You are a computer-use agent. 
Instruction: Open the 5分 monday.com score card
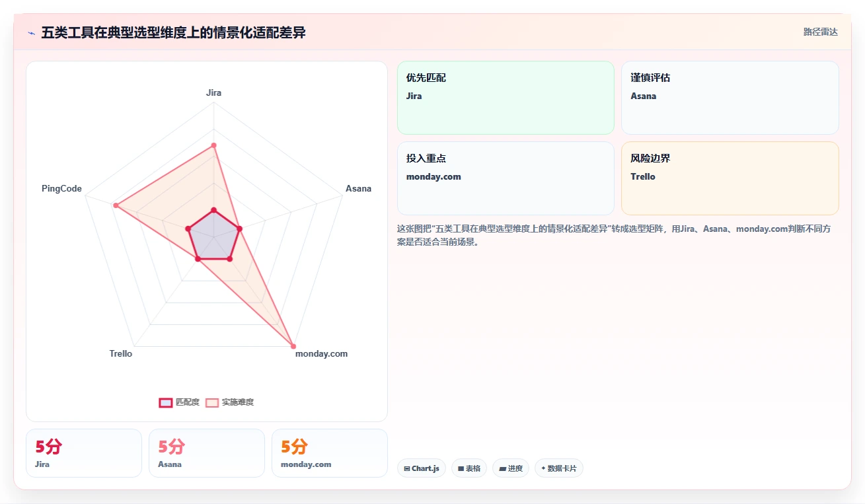(x=330, y=453)
